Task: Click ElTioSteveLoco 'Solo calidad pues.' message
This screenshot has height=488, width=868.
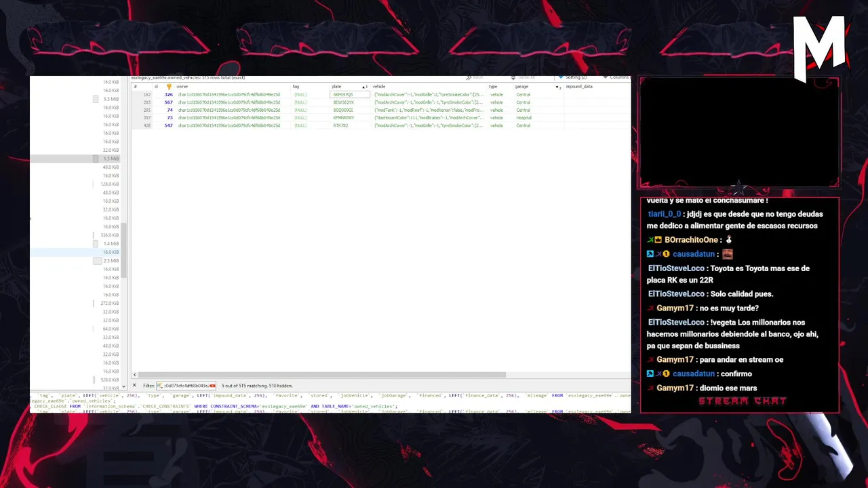Action: pos(710,294)
